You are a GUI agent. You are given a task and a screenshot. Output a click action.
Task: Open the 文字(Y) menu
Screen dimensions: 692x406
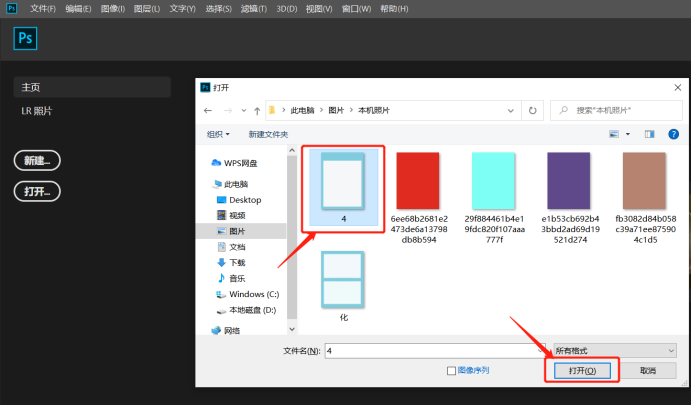182,8
